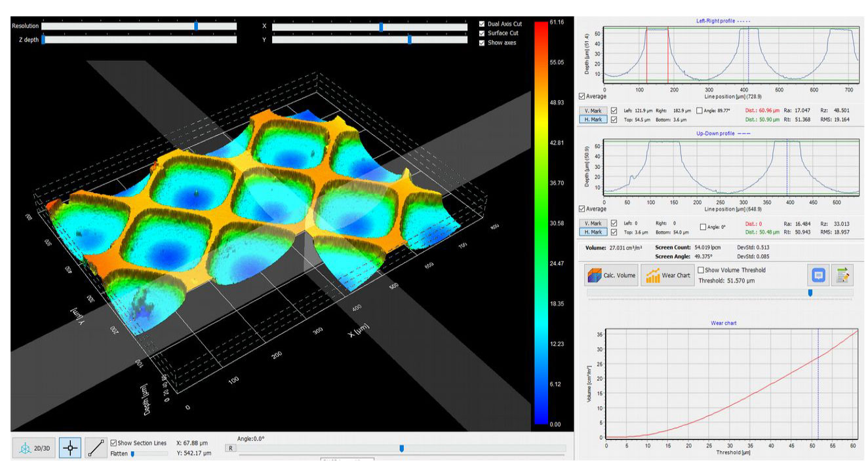Open the blue comment bubble icon
The height and width of the screenshot is (471, 868).
818,276
